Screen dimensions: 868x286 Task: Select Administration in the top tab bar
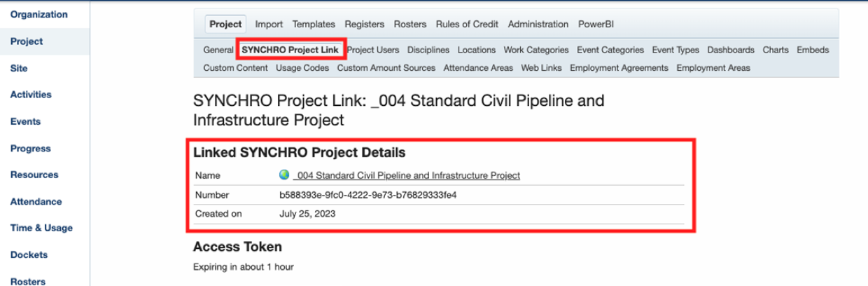coord(538,25)
